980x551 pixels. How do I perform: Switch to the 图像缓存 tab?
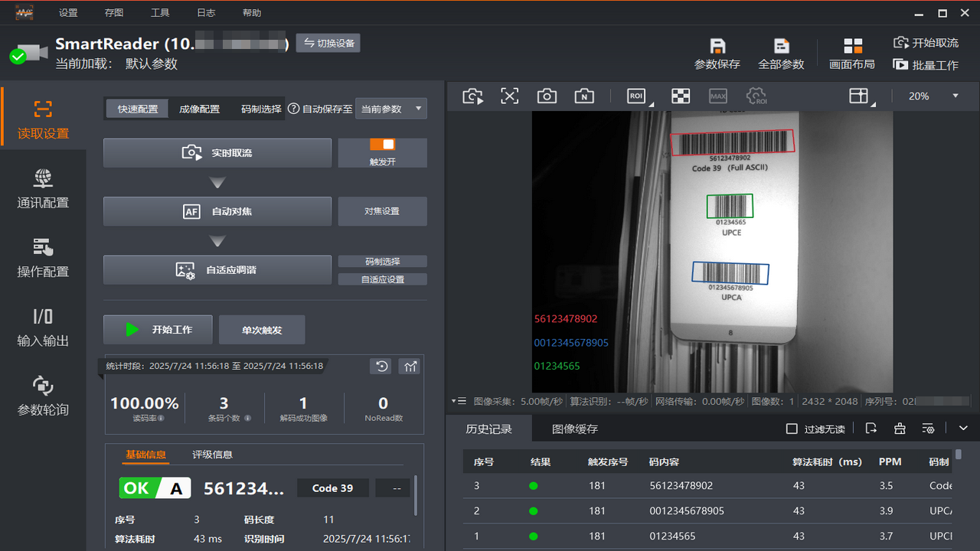(575, 429)
